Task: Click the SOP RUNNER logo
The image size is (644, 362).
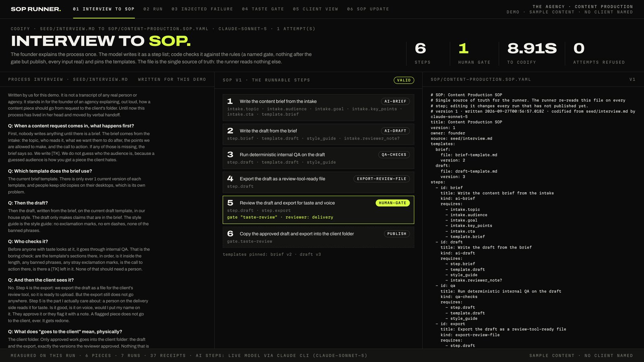Action: 36,9
